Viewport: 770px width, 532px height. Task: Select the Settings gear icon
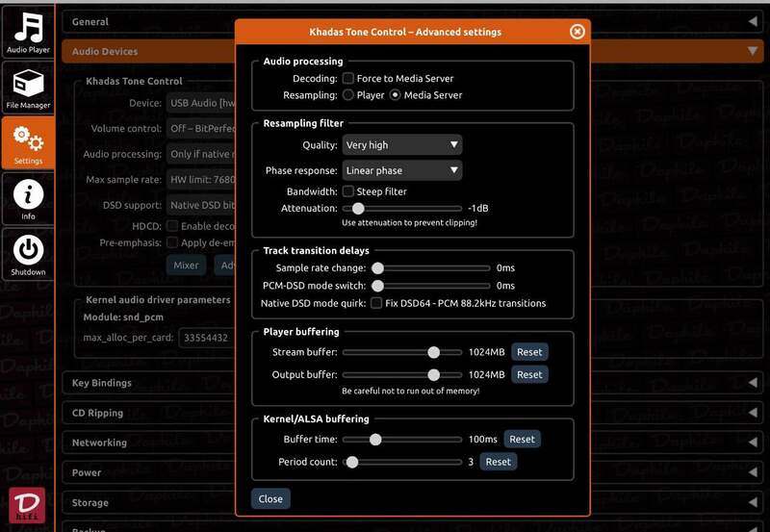click(28, 142)
